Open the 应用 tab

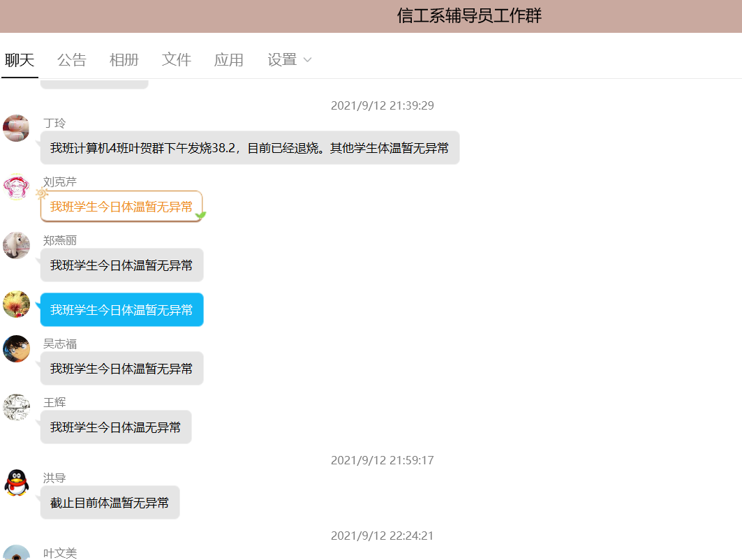point(228,60)
